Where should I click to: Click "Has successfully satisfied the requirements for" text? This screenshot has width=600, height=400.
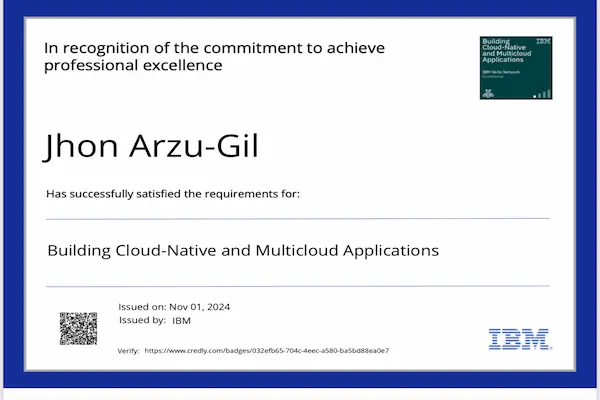point(173,193)
